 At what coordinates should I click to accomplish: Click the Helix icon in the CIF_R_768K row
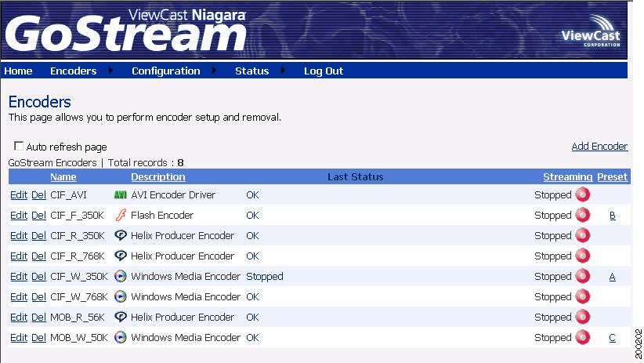pos(121,256)
